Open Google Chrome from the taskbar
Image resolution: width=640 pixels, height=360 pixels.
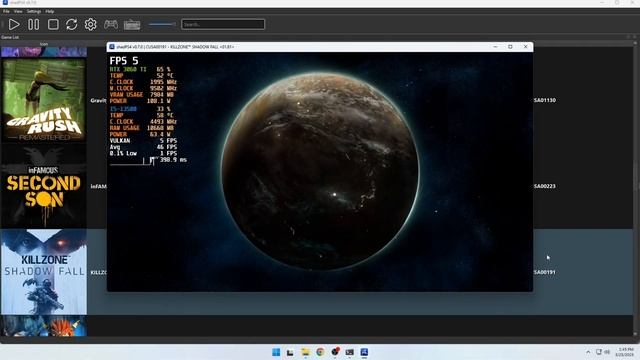(x=320, y=352)
